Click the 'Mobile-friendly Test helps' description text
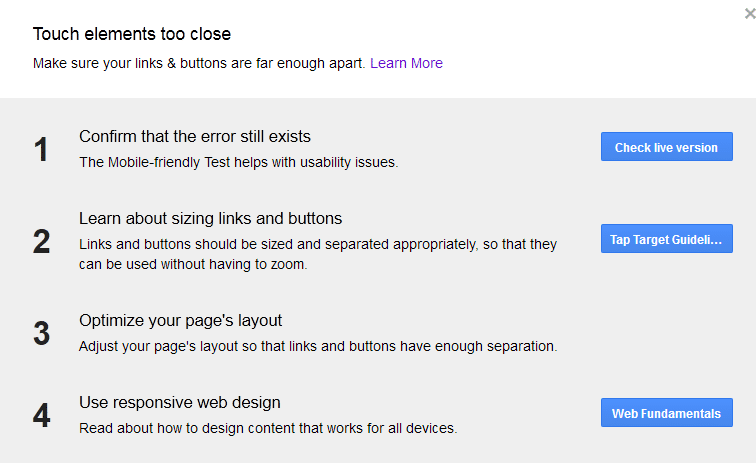 click(238, 162)
